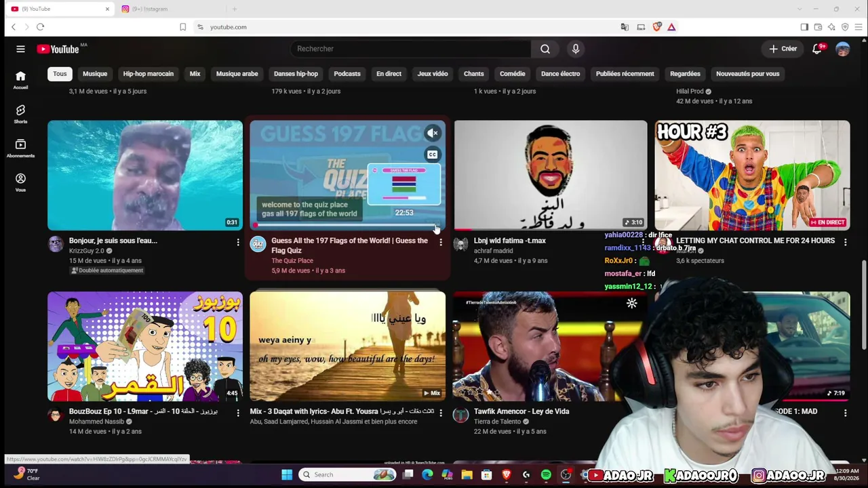Open site settings icon beside youtube.com

coord(200,27)
